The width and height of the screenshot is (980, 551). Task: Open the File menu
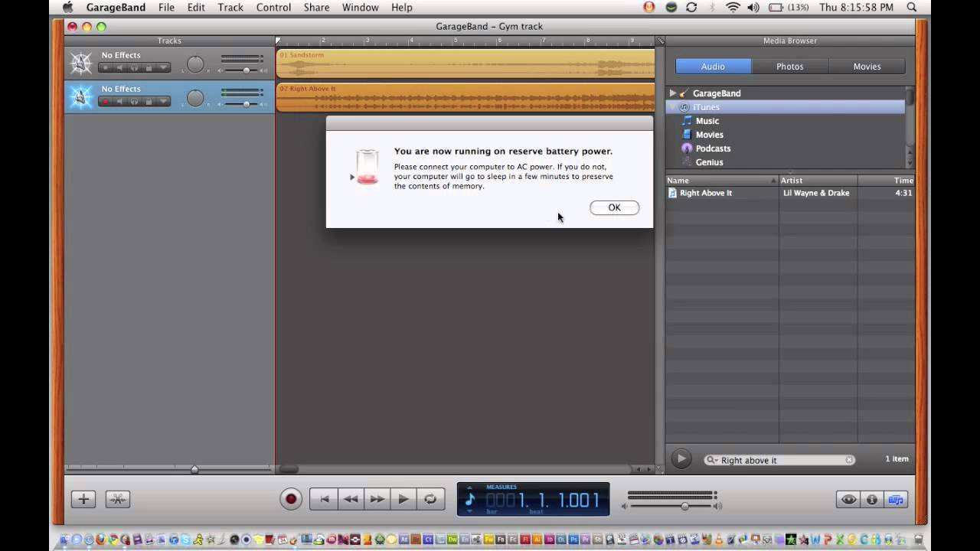point(166,7)
